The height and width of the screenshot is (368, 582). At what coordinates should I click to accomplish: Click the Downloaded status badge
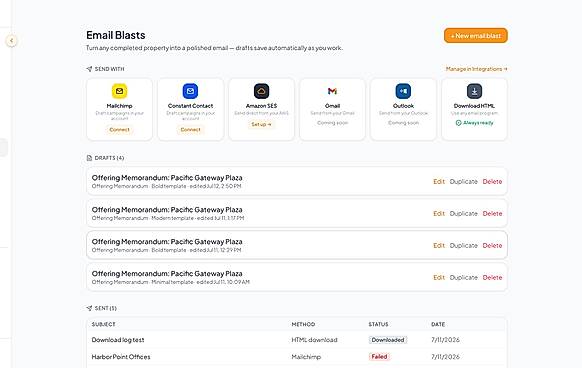(388, 340)
